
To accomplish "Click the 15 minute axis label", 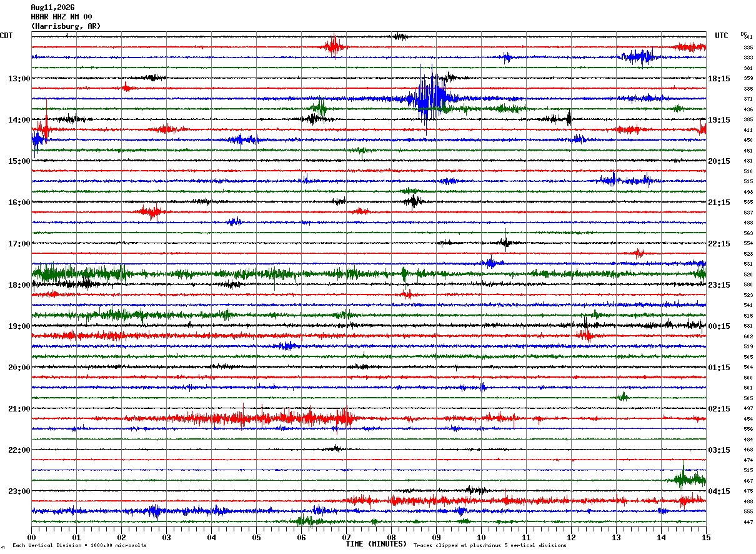I will pos(705,537).
